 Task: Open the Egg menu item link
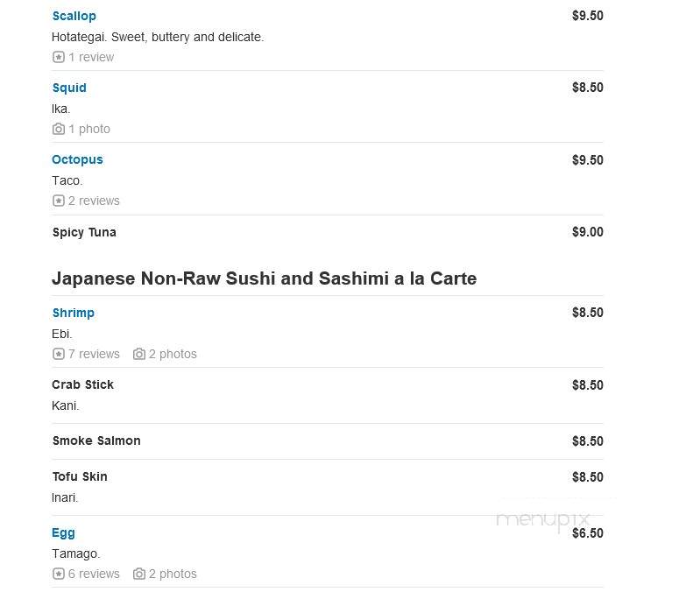(63, 532)
